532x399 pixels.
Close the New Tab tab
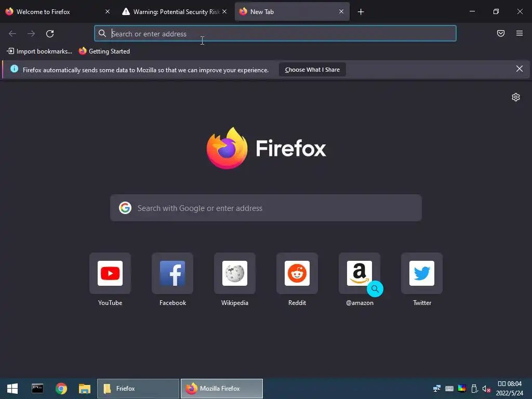tap(341, 11)
